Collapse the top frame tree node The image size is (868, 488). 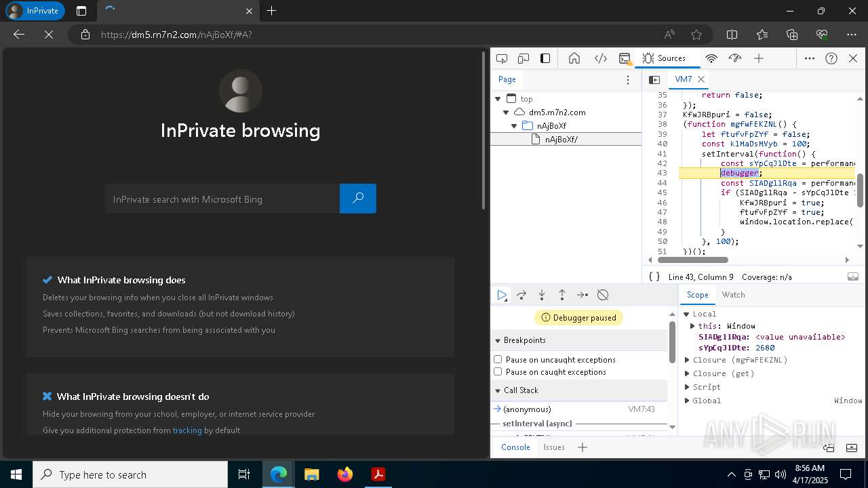[x=498, y=99]
